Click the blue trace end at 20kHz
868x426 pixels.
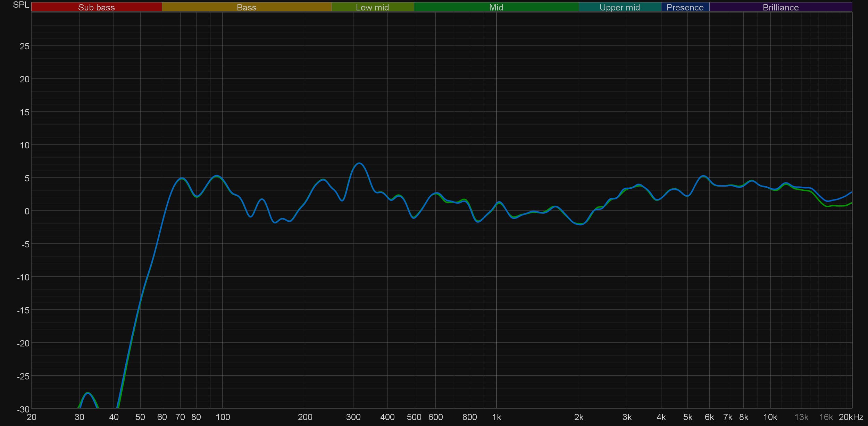(851, 192)
